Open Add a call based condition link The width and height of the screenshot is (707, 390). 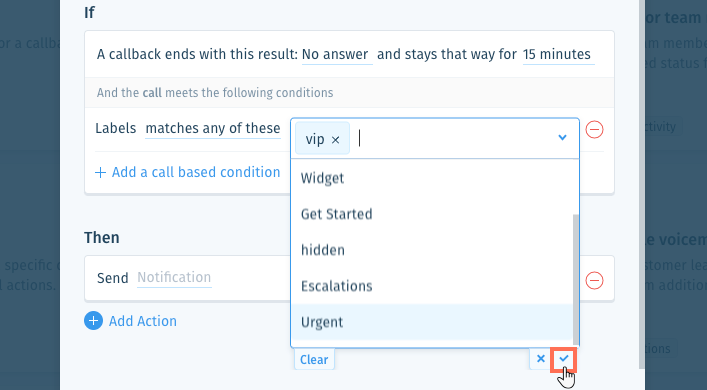click(x=196, y=172)
